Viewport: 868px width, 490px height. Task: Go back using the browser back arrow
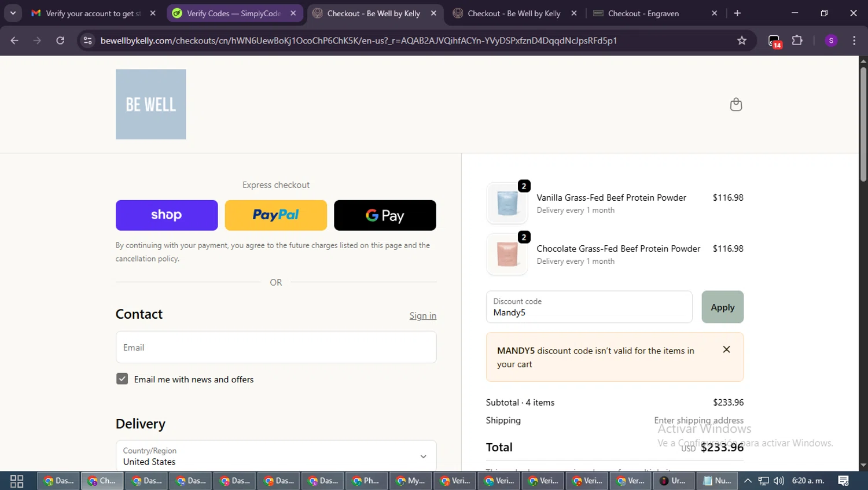(x=14, y=40)
